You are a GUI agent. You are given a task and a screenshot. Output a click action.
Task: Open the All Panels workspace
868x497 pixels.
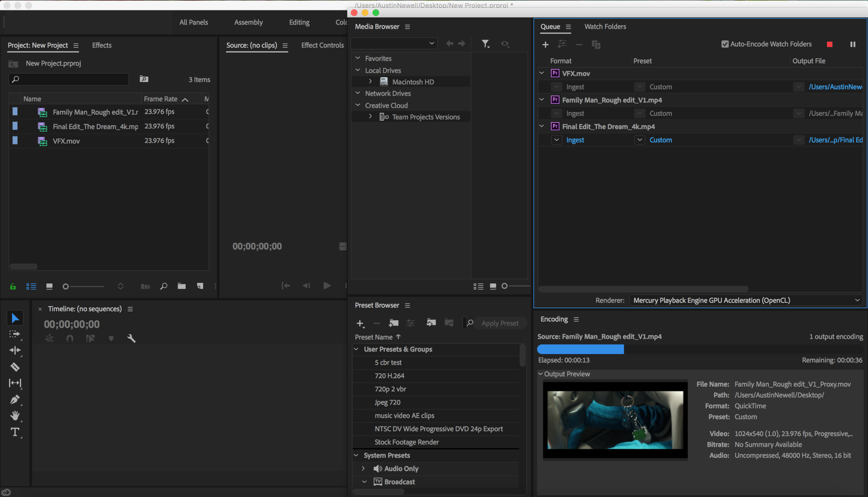pyautogui.click(x=193, y=22)
